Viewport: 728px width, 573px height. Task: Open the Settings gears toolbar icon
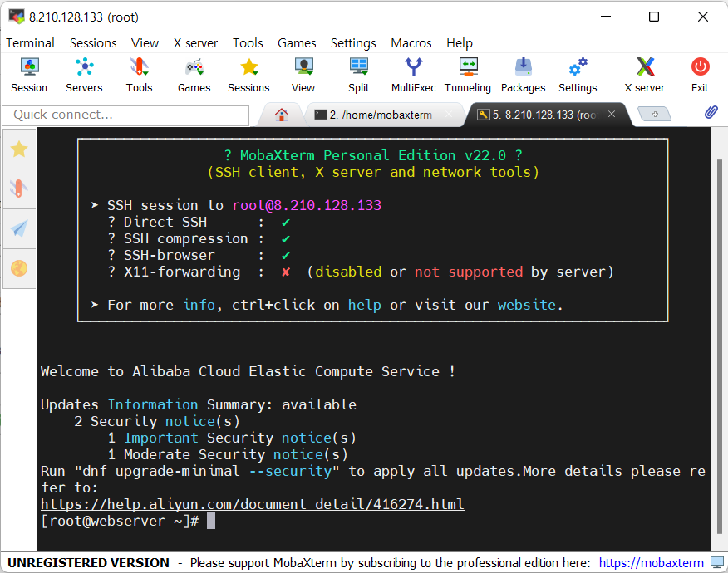tap(578, 75)
